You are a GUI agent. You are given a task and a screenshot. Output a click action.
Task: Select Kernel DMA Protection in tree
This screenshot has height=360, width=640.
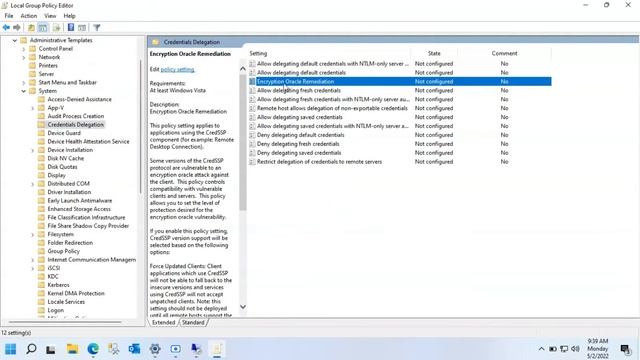[x=76, y=293]
